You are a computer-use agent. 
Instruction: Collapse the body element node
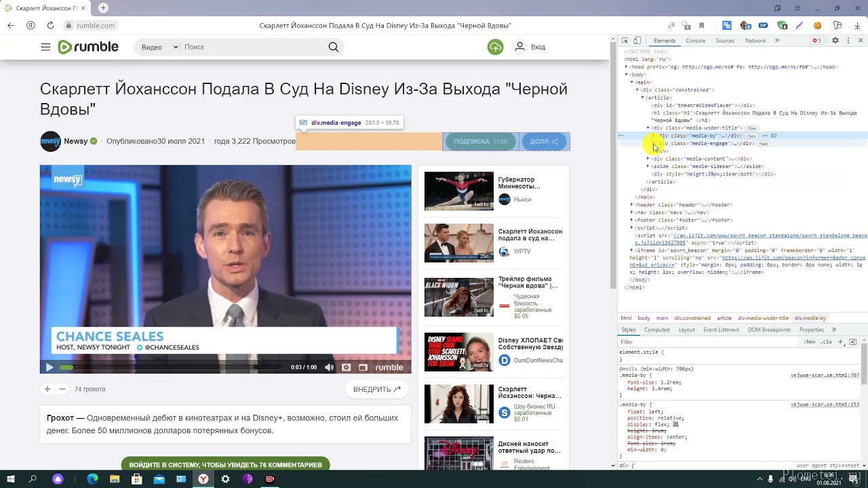(627, 75)
